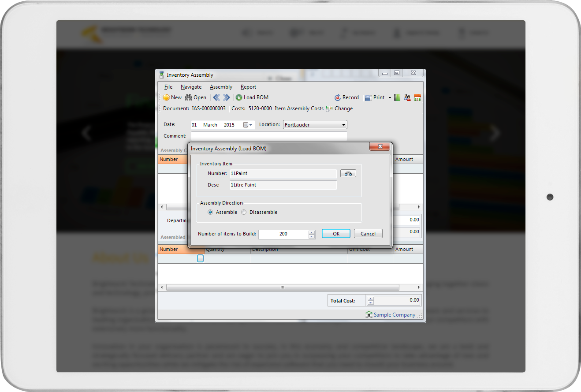Click the Comment input field
581x392 pixels.
(269, 136)
